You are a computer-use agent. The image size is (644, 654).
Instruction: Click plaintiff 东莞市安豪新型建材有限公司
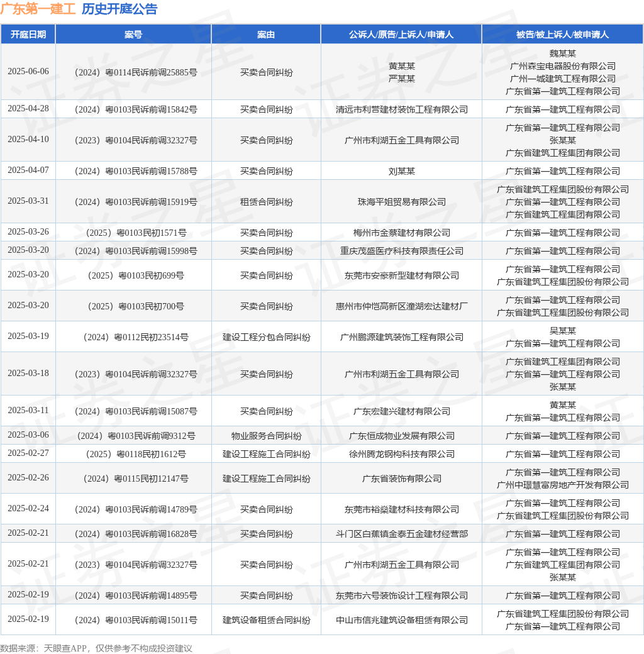tap(401, 275)
